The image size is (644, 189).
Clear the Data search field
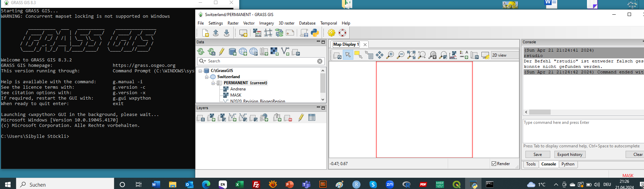click(320, 61)
